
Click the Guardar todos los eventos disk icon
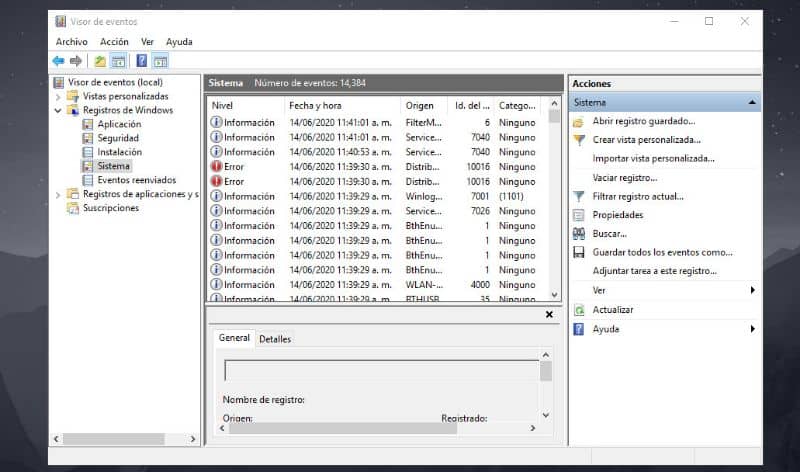click(x=579, y=253)
